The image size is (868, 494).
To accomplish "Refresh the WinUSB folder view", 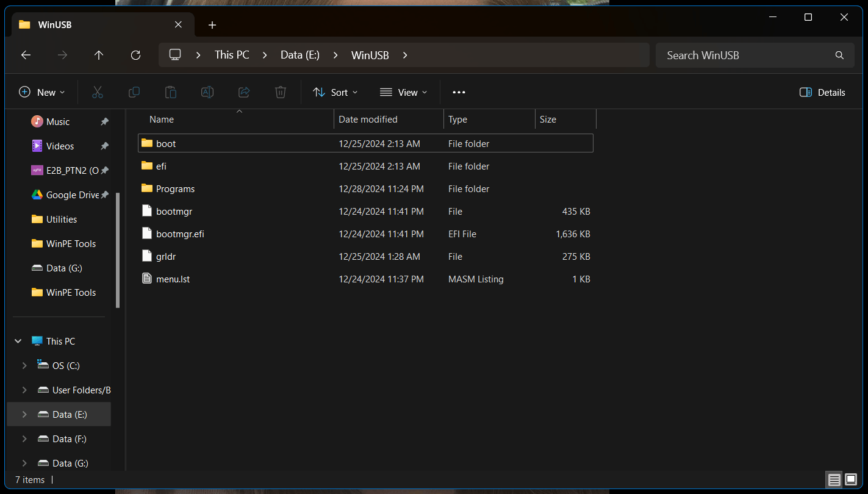I will pyautogui.click(x=135, y=55).
